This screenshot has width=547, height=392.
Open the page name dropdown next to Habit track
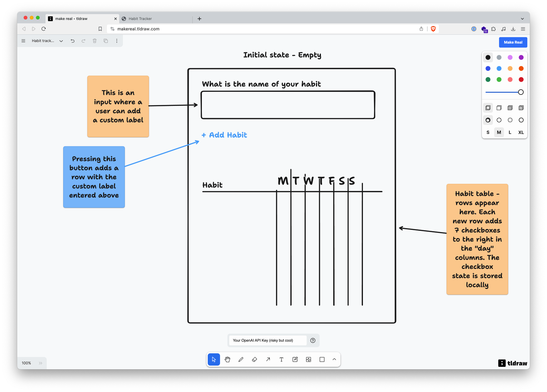click(x=61, y=41)
